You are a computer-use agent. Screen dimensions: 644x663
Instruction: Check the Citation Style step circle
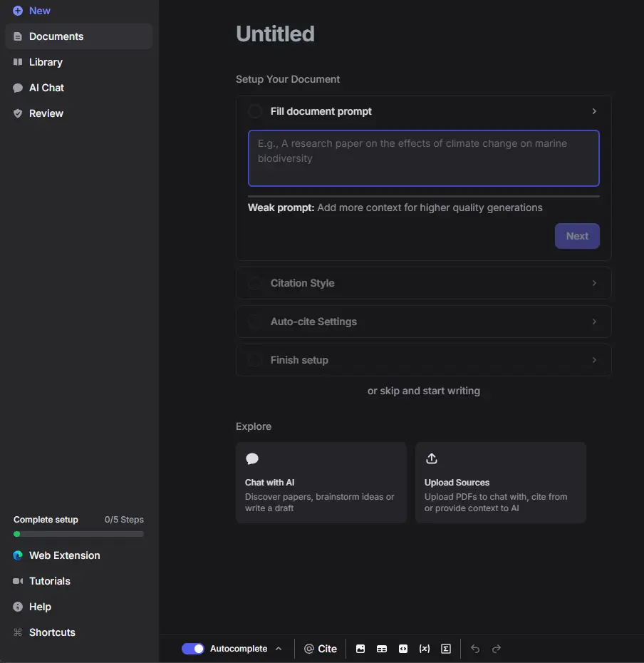[255, 283]
